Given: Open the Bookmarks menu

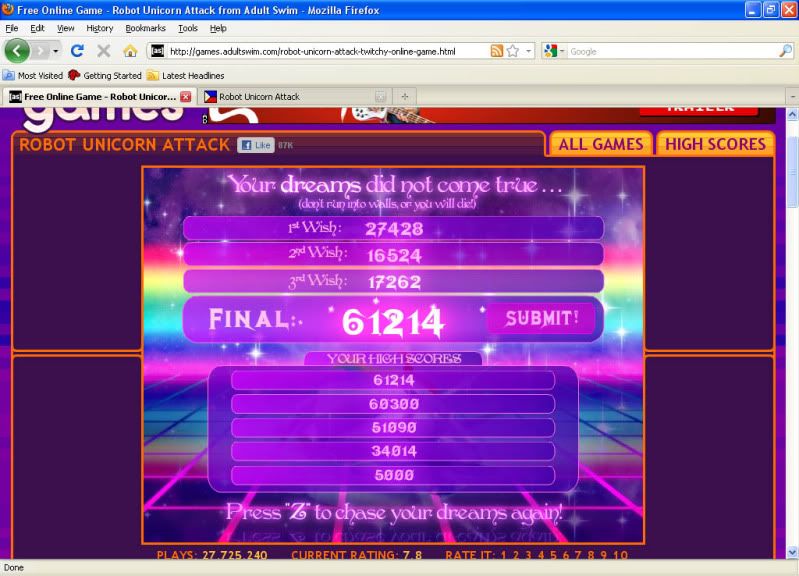Looking at the screenshot, I should point(145,28).
